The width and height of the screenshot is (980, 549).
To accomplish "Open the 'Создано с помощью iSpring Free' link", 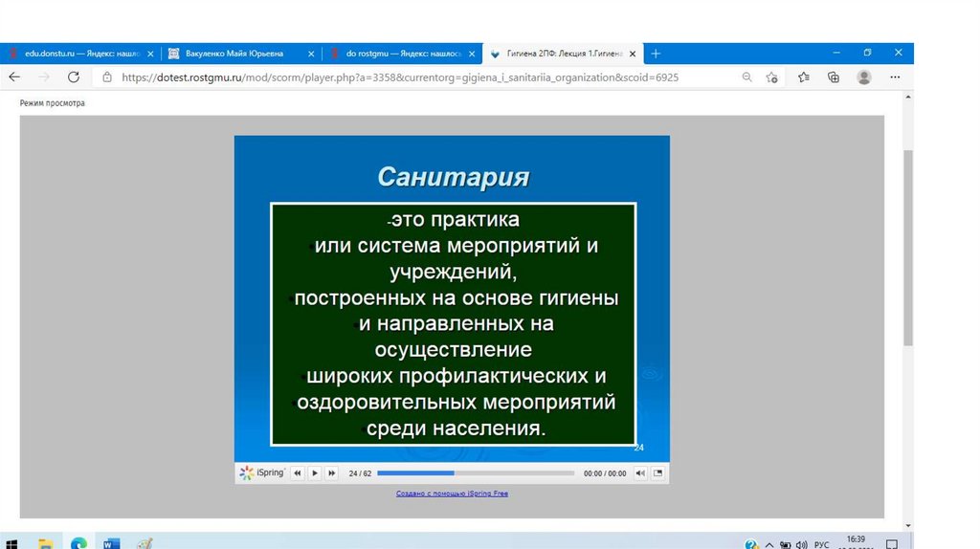I will pyautogui.click(x=452, y=494).
